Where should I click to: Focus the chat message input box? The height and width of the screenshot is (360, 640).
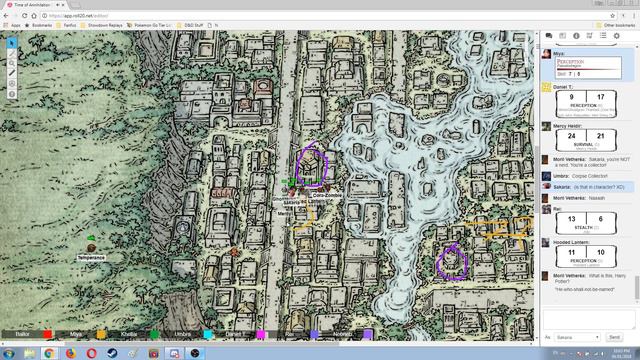pyautogui.click(x=589, y=319)
